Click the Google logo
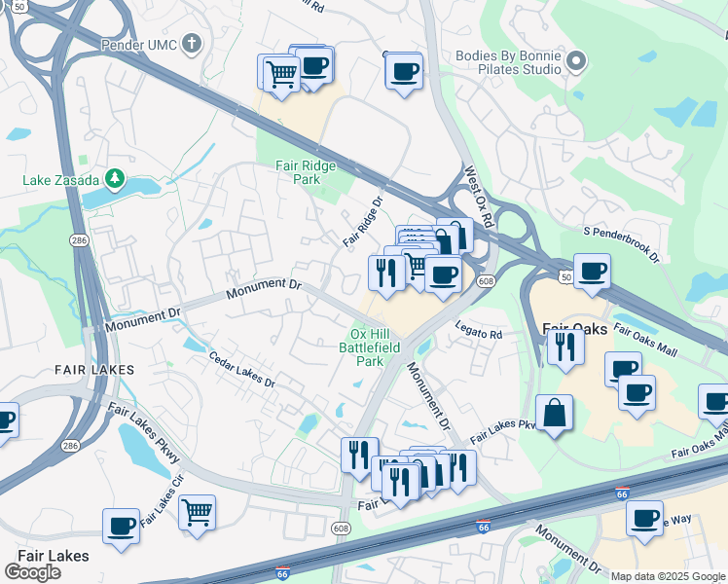The image size is (728, 584). [32, 572]
